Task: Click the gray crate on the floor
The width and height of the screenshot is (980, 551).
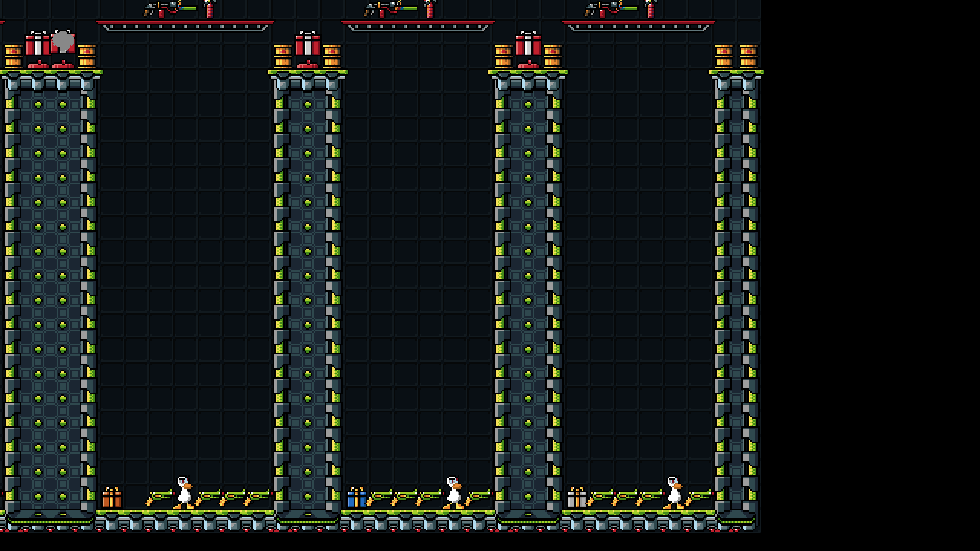Action: (577, 498)
